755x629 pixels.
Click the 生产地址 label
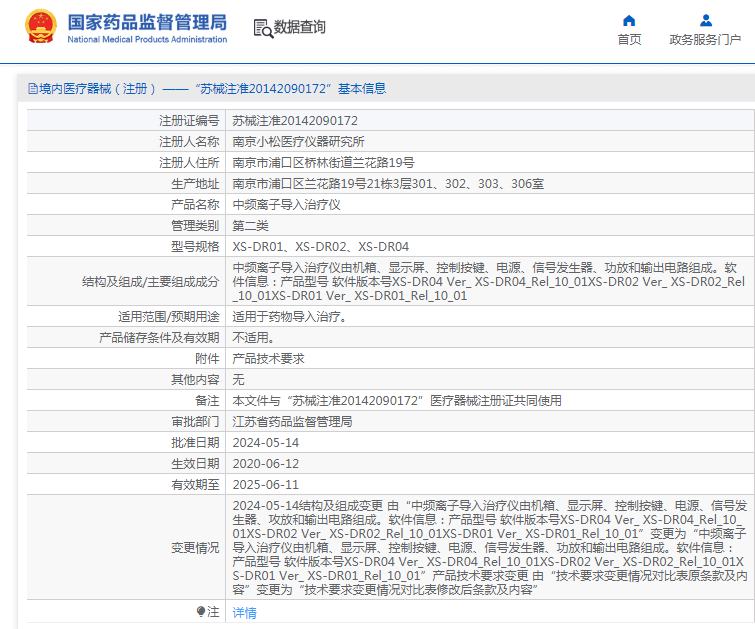pyautogui.click(x=195, y=183)
